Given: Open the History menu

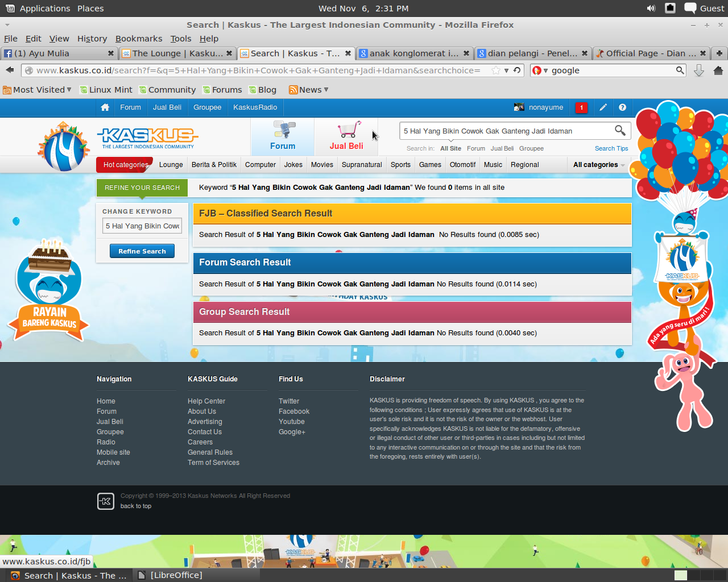Looking at the screenshot, I should coord(92,39).
